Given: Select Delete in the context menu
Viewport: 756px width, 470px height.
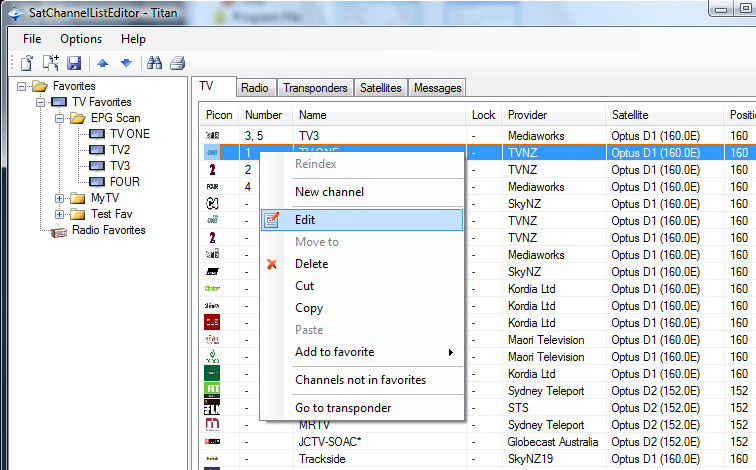Looking at the screenshot, I should (x=311, y=264).
